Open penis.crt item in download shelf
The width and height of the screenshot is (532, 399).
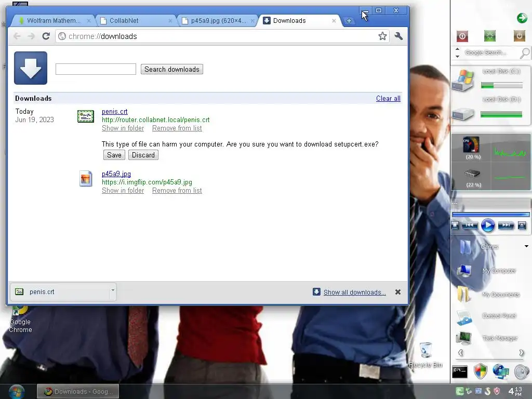point(60,292)
